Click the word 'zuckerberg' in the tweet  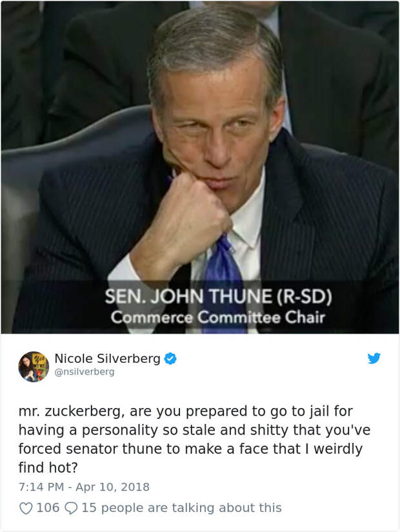pos(83,411)
